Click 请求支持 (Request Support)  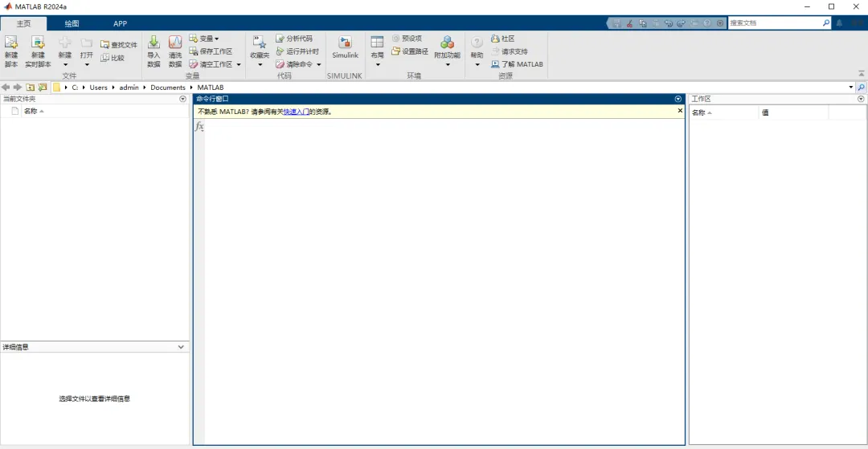(510, 51)
